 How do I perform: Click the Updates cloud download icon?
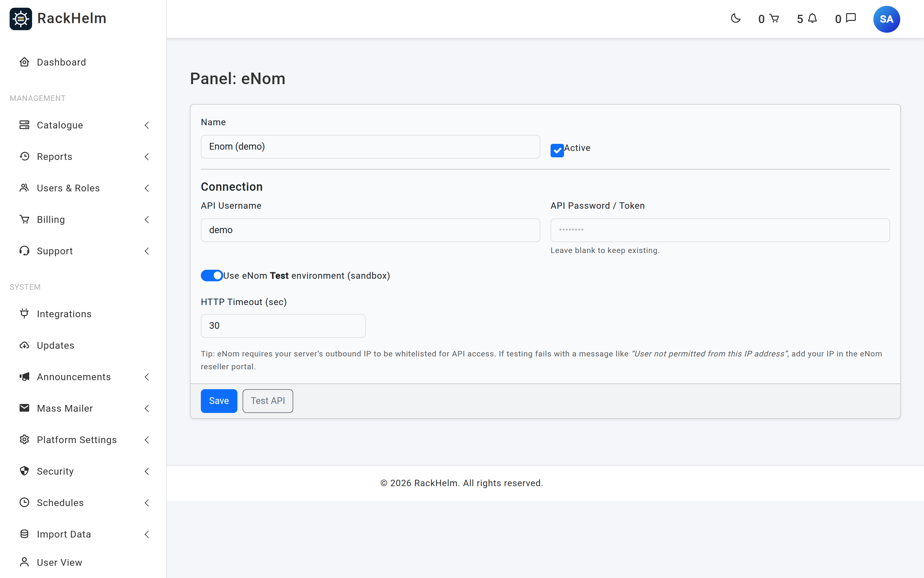point(24,345)
